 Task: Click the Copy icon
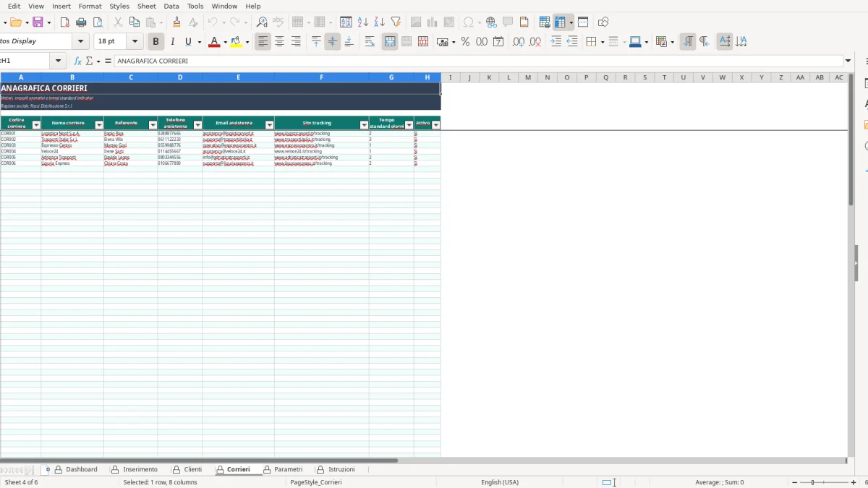tap(134, 22)
